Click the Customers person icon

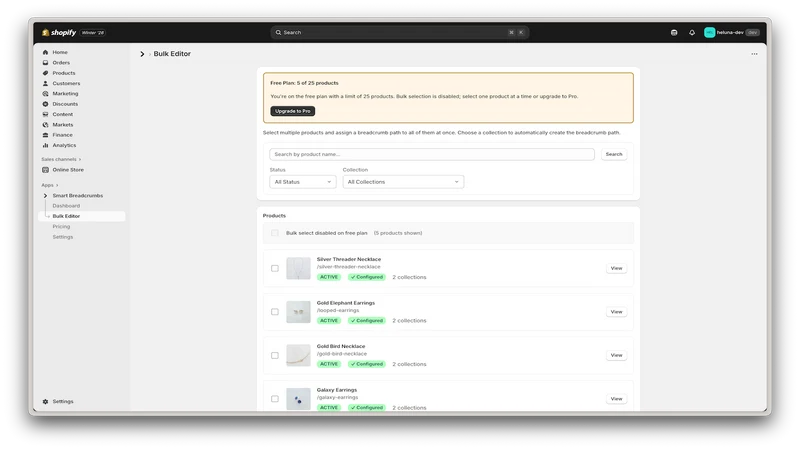[45, 83]
